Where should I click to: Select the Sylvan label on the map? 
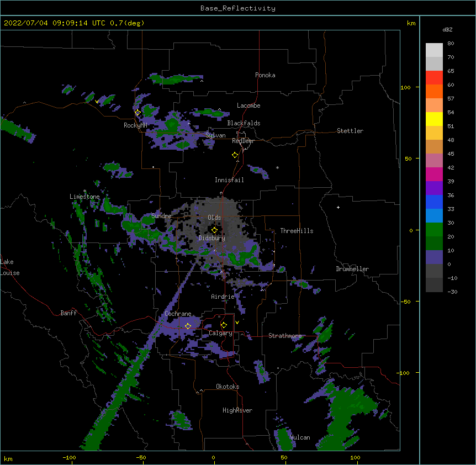coord(215,135)
